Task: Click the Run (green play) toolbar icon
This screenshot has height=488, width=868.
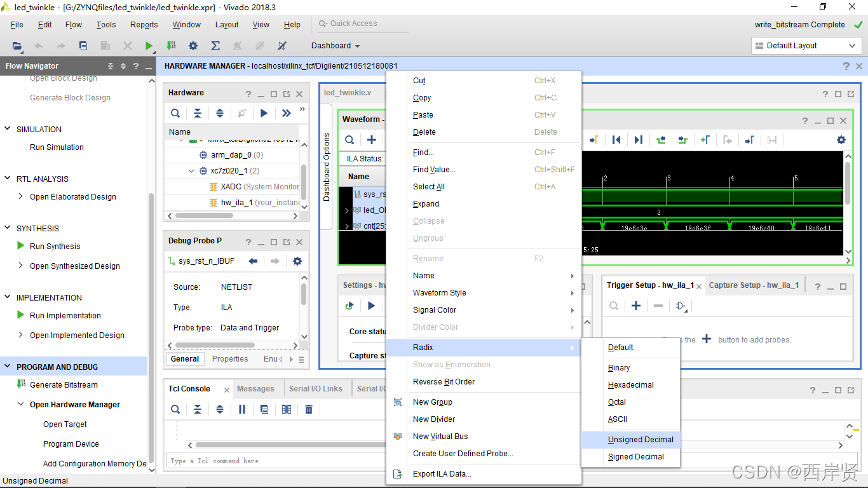Action: pos(149,46)
